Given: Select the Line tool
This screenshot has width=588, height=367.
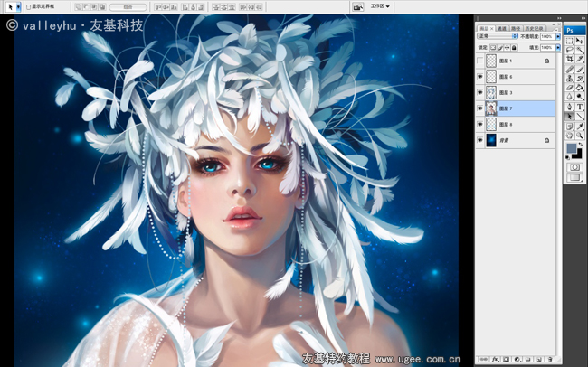Looking at the screenshot, I should 580,117.
